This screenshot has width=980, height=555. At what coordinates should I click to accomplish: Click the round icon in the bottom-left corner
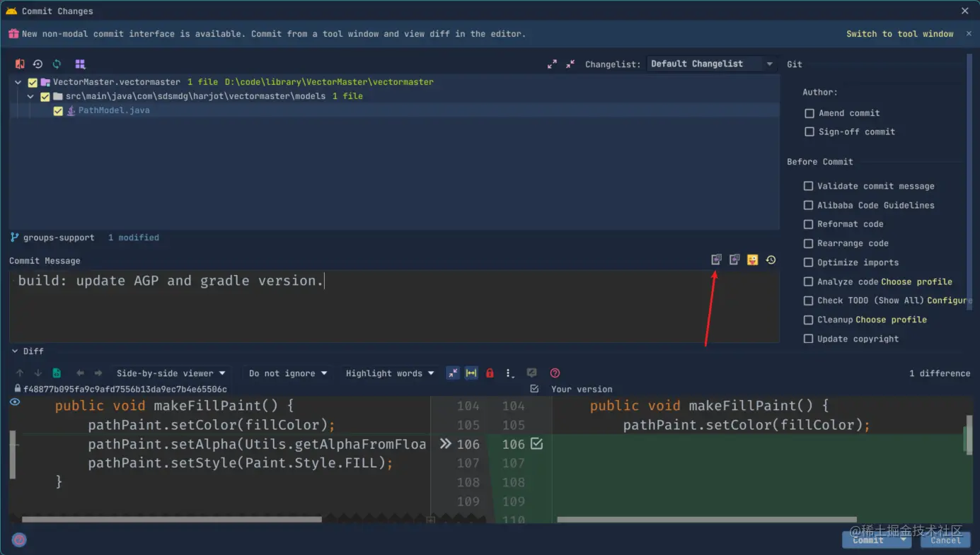click(x=19, y=539)
